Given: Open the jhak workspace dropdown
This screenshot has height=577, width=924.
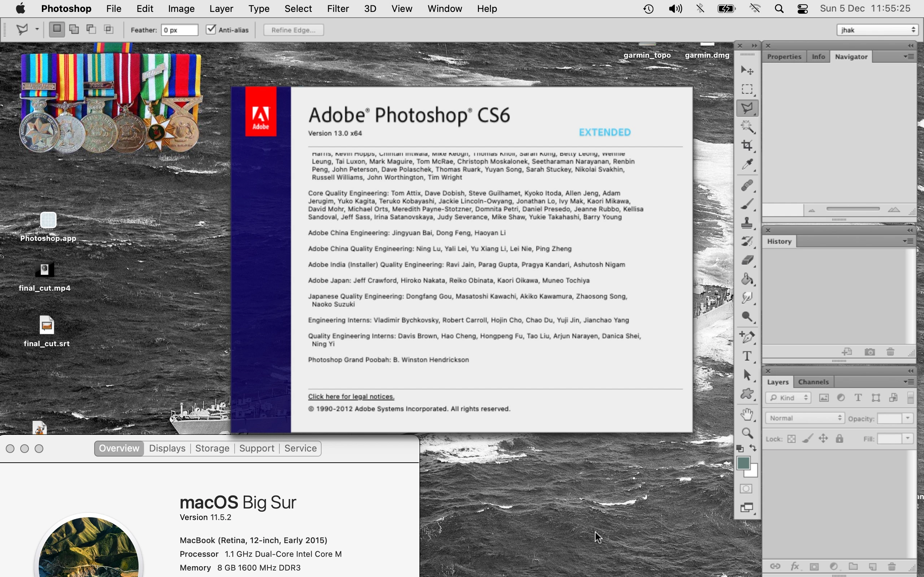Looking at the screenshot, I should click(877, 30).
